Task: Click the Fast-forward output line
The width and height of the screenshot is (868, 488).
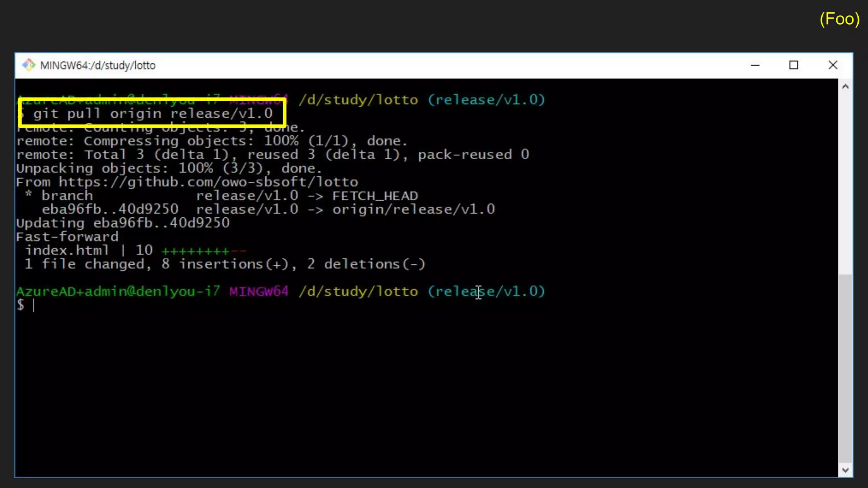Action: coord(67,237)
